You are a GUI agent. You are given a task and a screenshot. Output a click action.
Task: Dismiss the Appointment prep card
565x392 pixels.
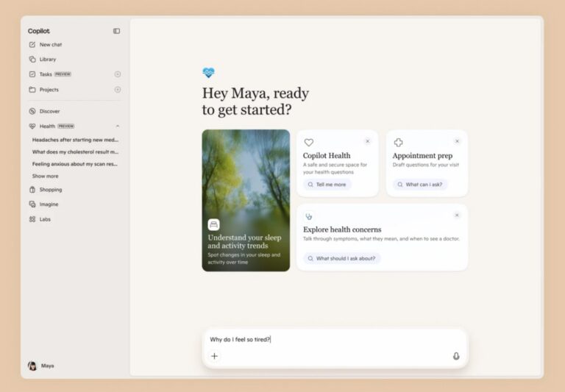(x=457, y=141)
